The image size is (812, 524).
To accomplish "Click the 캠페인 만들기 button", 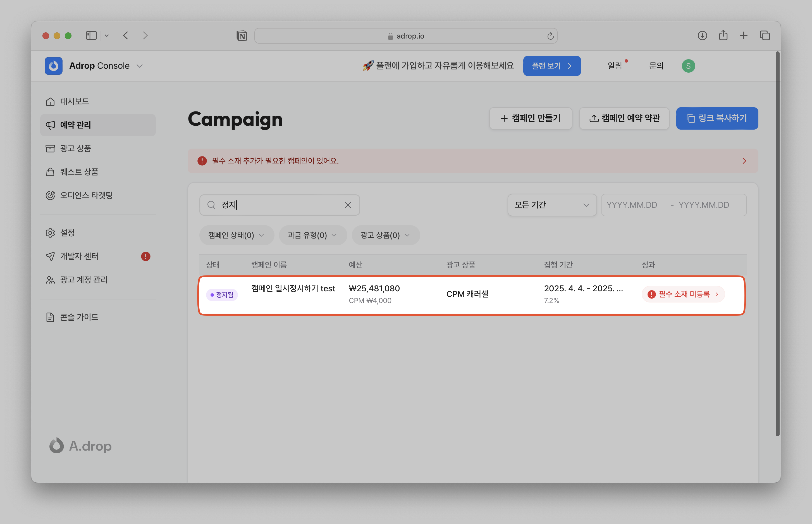I will [530, 118].
